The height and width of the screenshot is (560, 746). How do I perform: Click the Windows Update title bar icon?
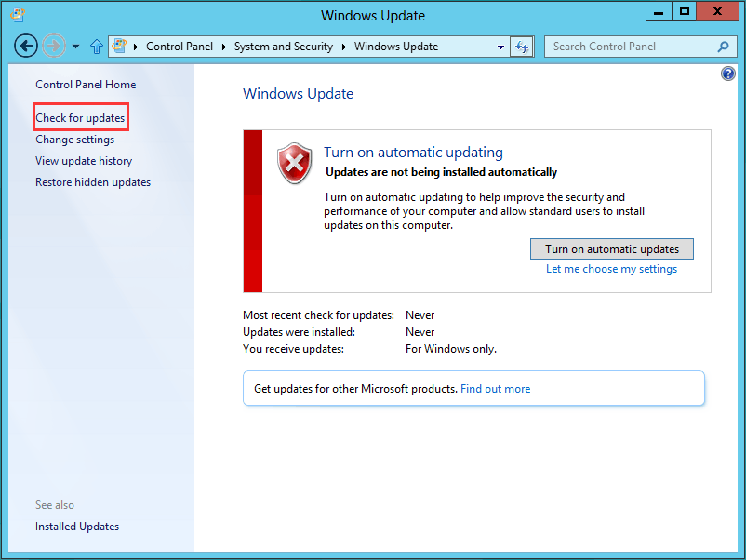point(18,15)
